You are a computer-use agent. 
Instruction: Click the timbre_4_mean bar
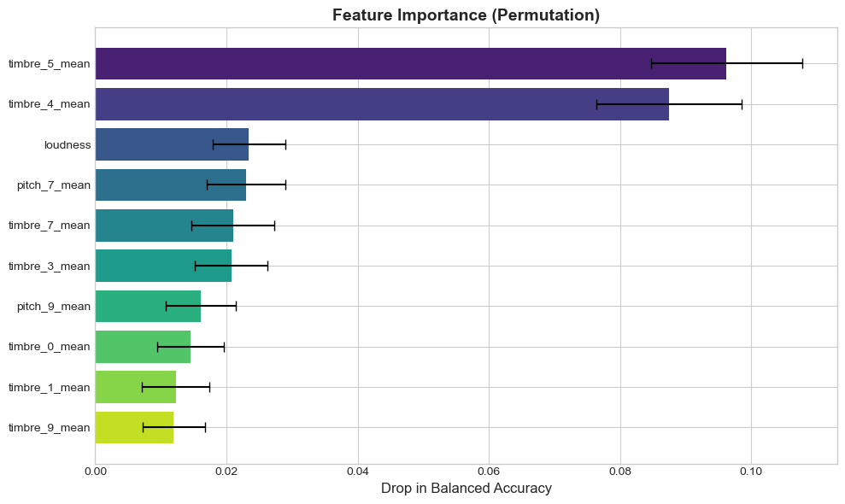click(x=382, y=104)
